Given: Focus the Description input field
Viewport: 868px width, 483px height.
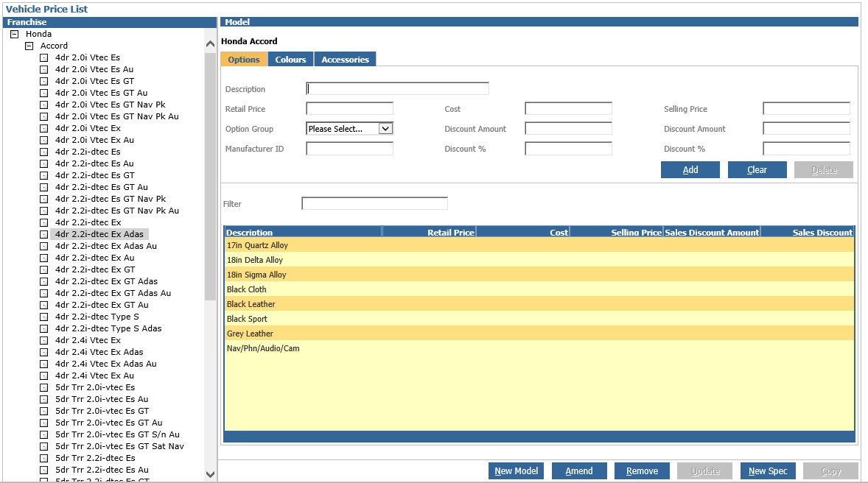Looking at the screenshot, I should [x=397, y=88].
